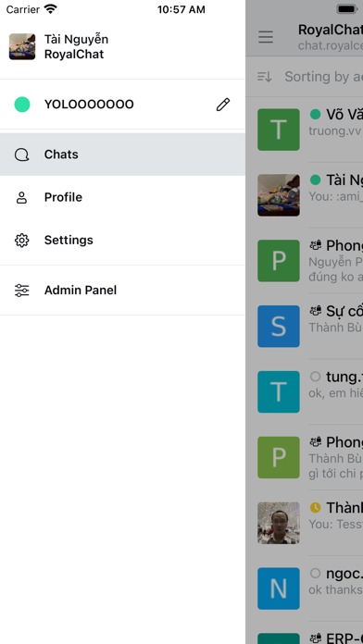
Task: Open the dark green P avatar Phong channel
Action: pos(279,261)
